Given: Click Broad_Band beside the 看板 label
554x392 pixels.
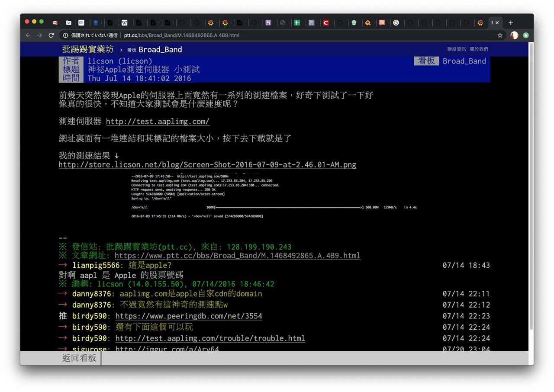Looking at the screenshot, I should click(x=464, y=61).
